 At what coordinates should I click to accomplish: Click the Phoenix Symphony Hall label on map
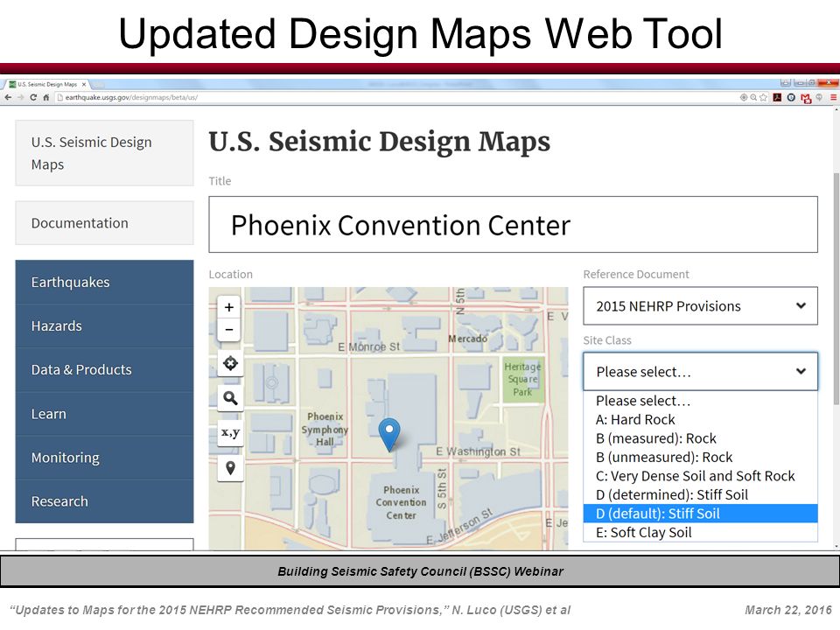click(x=325, y=429)
